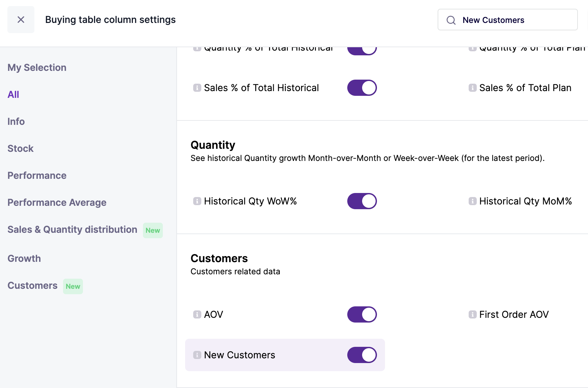This screenshot has width=588, height=388.
Task: Select the Stock category in sidebar
Action: click(20, 148)
